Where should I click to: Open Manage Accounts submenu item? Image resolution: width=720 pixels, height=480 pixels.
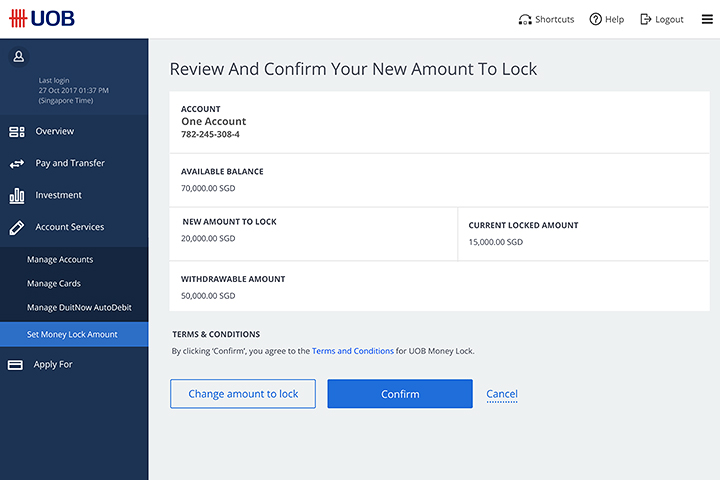coord(60,260)
